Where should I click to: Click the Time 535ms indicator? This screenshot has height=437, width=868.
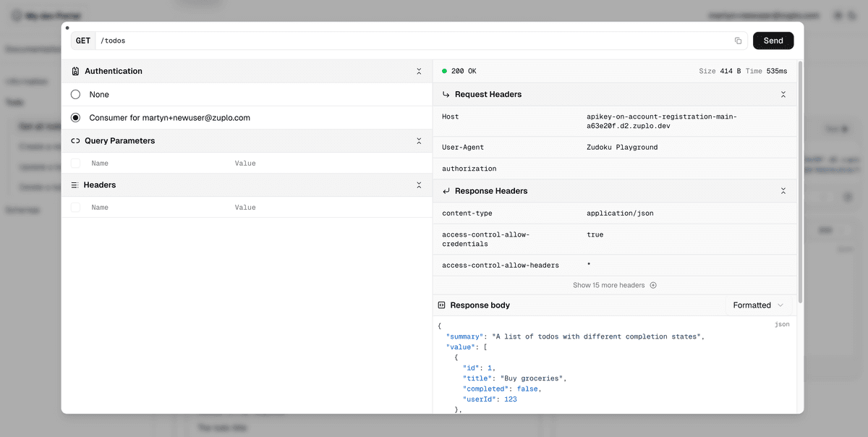tap(767, 71)
